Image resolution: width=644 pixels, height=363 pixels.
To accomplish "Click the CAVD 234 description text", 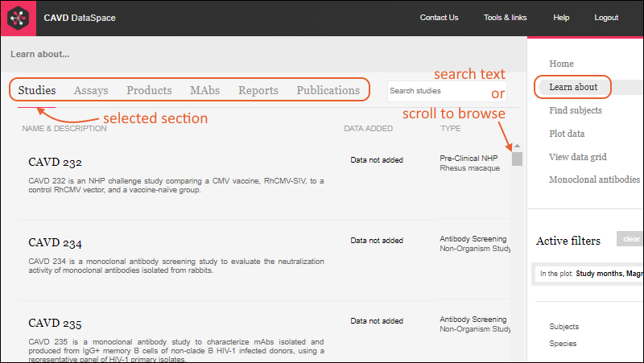I will coord(176,266).
